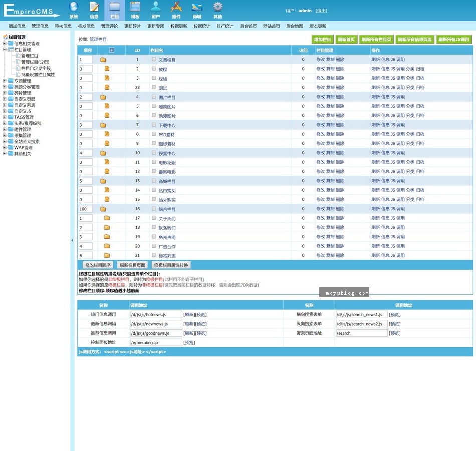Click 归档 in the 最新电影 row
Viewport: 476px width, 451px height.
pos(420,171)
